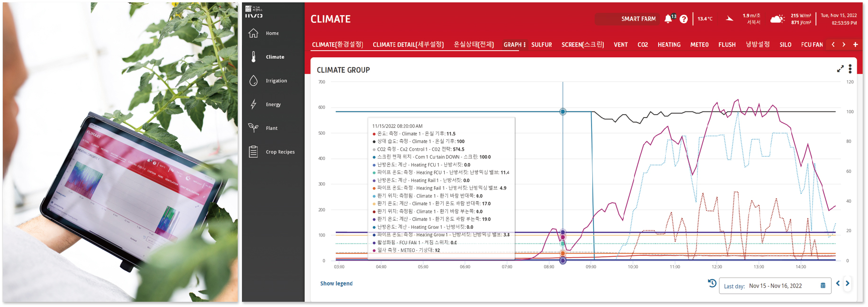Switch to the FLUSH tab

tap(727, 45)
